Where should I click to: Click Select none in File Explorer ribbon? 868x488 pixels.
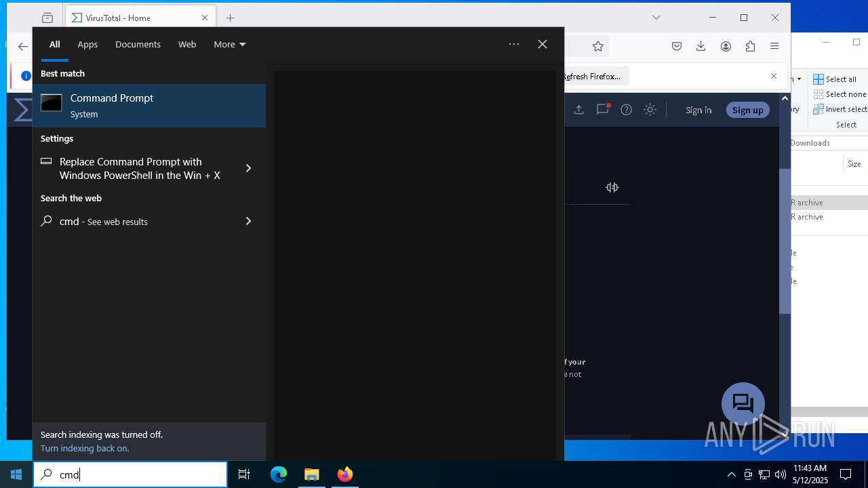[840, 94]
